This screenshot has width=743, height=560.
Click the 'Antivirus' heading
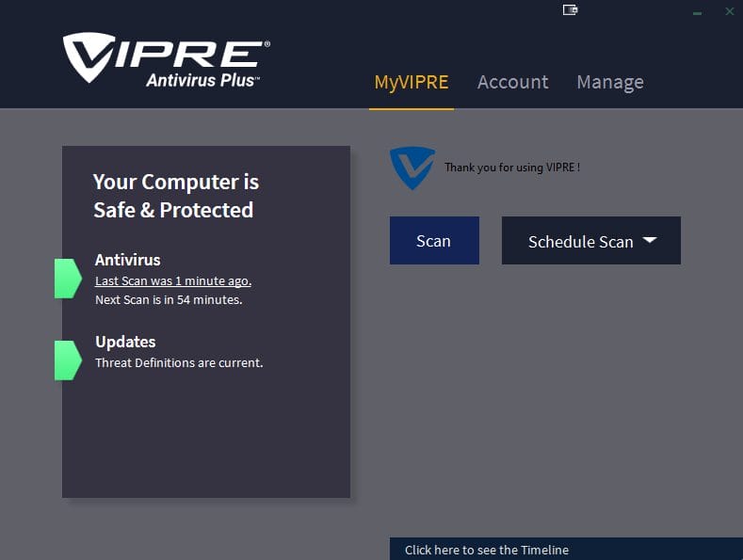127,260
